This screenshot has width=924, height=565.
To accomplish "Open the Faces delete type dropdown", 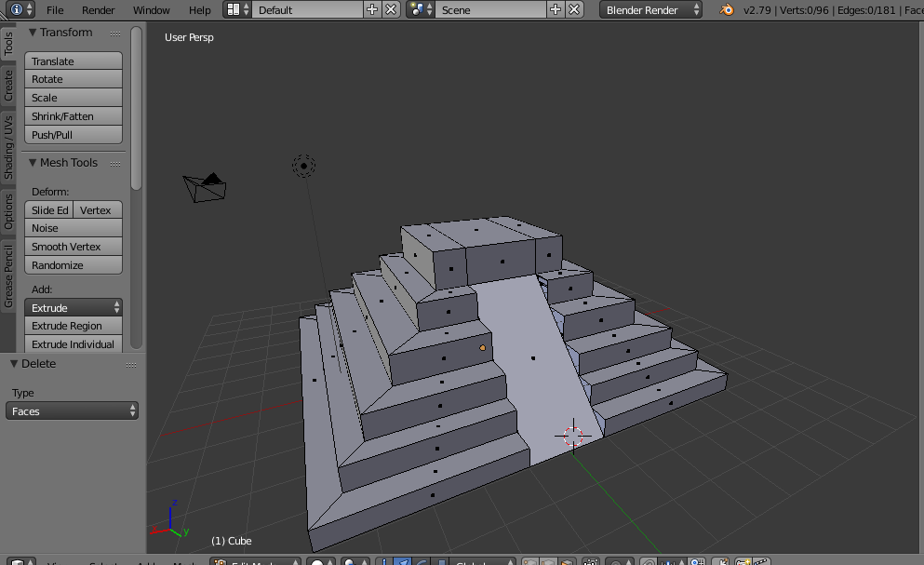I will click(x=72, y=410).
